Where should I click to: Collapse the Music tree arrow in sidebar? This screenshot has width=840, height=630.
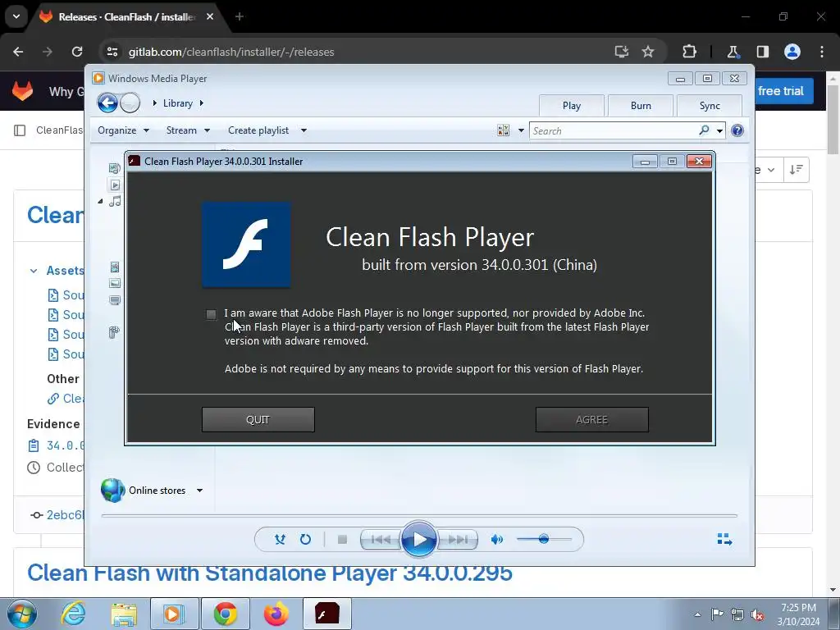pos(100,202)
